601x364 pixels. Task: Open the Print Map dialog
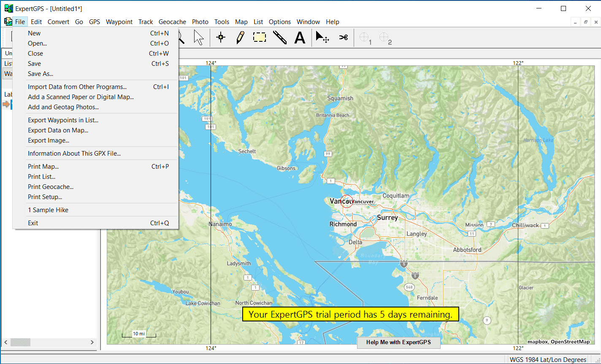43,167
